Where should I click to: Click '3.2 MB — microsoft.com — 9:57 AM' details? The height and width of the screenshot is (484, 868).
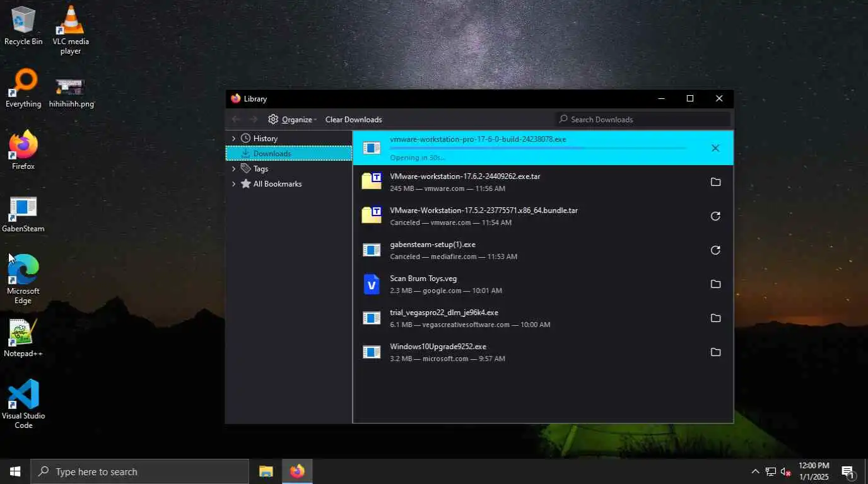point(447,359)
